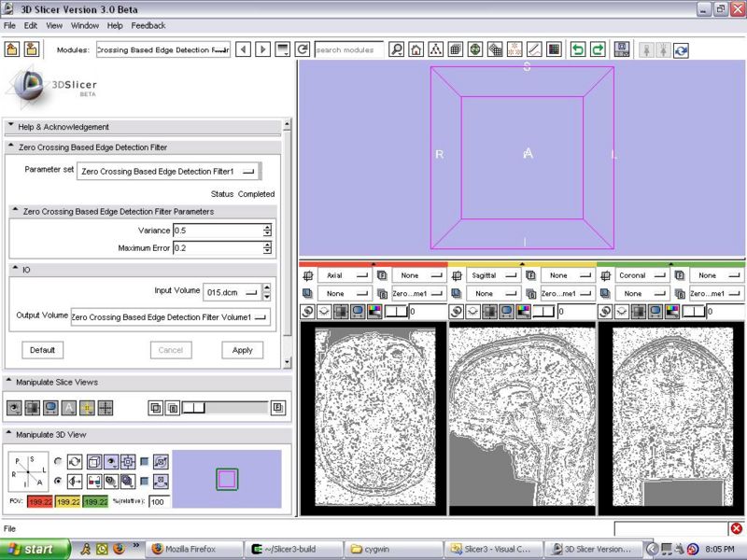
Task: Toggle slice visibility eye in Manipulate Slice Views
Action: (14, 408)
